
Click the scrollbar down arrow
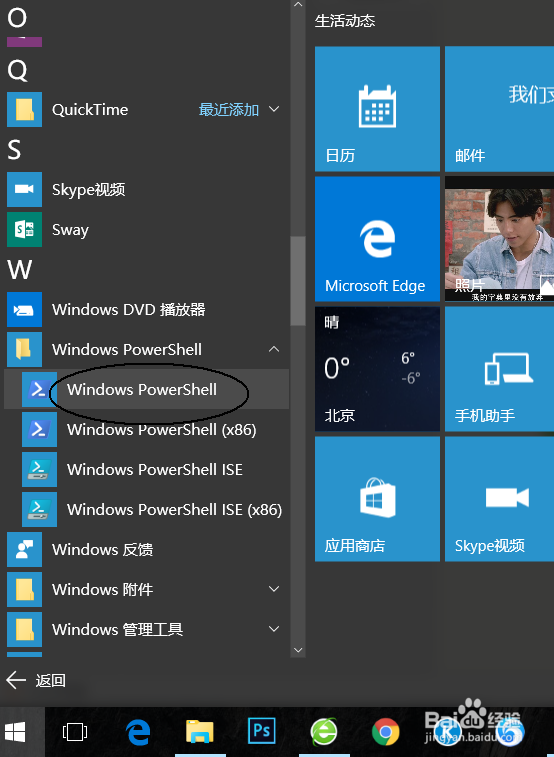pyautogui.click(x=298, y=650)
